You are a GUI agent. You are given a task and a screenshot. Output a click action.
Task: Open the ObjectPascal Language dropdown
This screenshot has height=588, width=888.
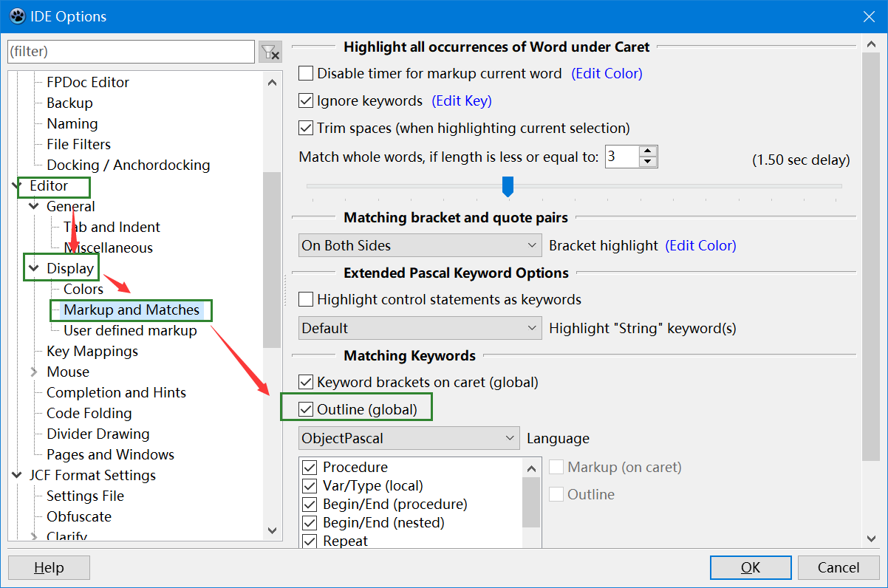(x=409, y=438)
